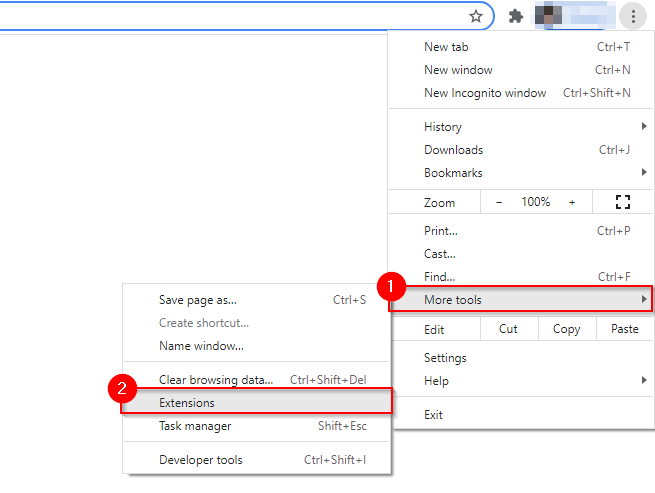Decrease zoom with the minus button
Screen dimensions: 655x493
click(x=500, y=202)
